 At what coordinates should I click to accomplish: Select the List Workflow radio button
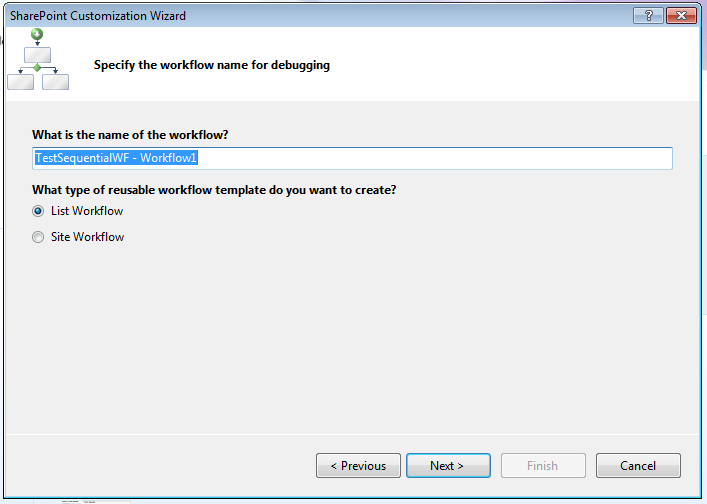click(39, 211)
